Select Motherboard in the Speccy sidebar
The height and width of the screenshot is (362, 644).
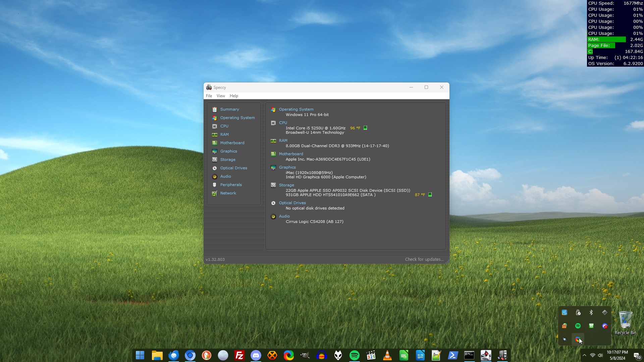[232, 143]
